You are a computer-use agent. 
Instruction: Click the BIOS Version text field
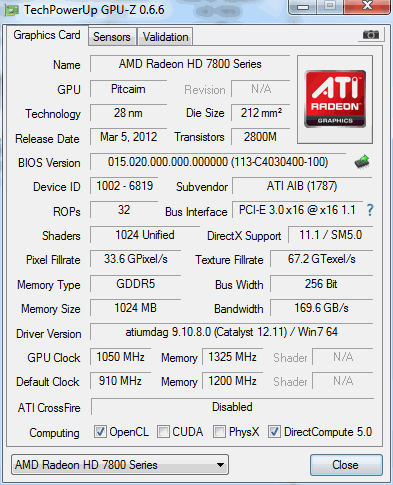(218, 162)
